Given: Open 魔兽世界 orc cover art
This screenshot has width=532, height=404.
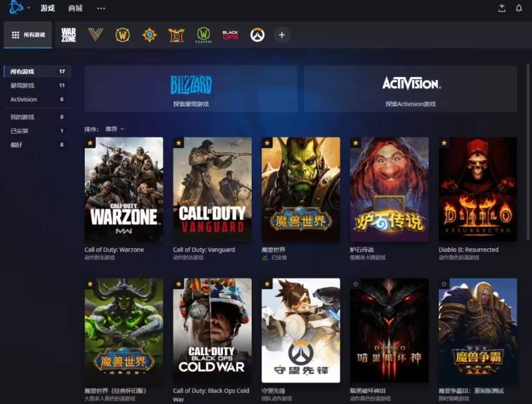Looking at the screenshot, I should click(301, 189).
